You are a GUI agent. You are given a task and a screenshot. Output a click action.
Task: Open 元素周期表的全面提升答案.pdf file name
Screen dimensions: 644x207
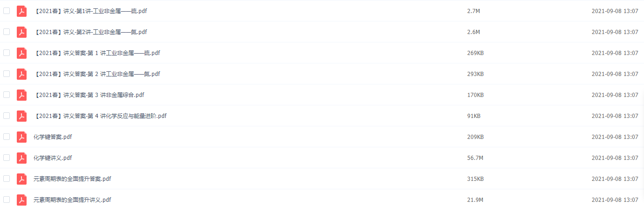[72, 179]
